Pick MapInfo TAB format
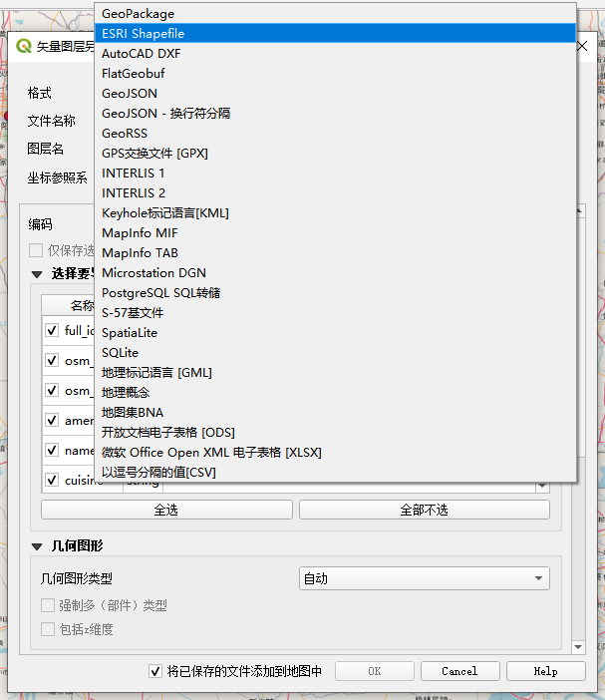 (x=335, y=252)
